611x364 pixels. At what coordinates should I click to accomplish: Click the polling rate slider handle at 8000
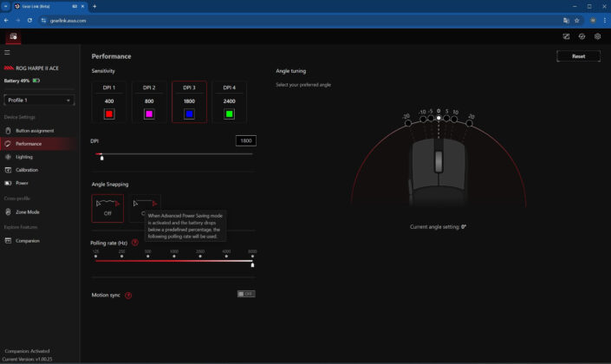tap(252, 265)
